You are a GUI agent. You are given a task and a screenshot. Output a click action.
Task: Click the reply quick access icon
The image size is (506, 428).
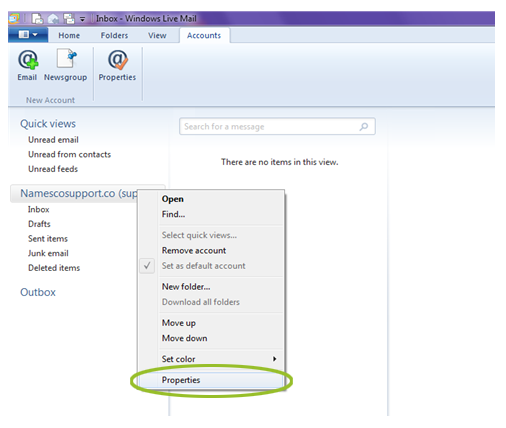(53, 19)
